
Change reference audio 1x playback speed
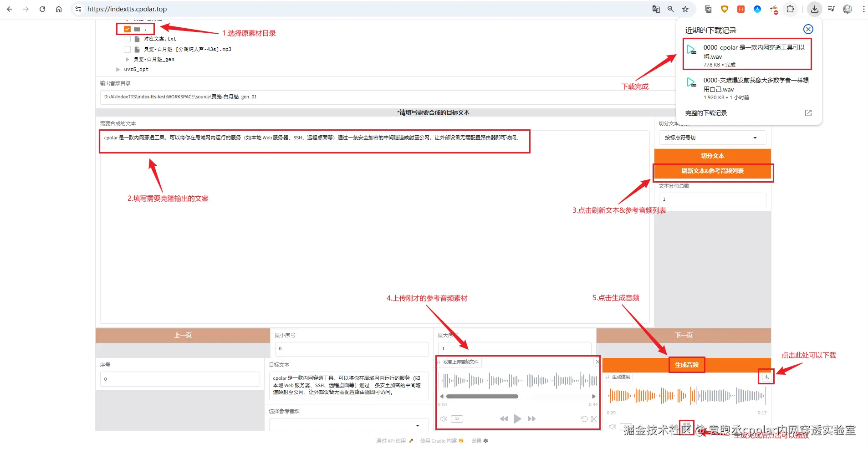point(457,419)
